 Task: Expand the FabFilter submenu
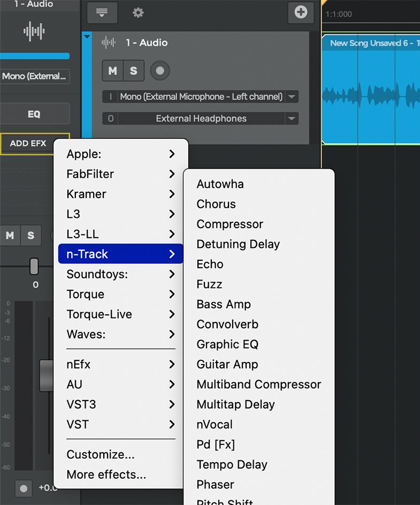click(120, 174)
